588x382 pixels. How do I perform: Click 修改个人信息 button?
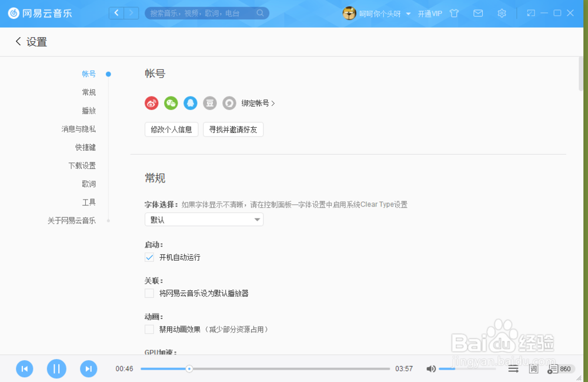point(171,129)
